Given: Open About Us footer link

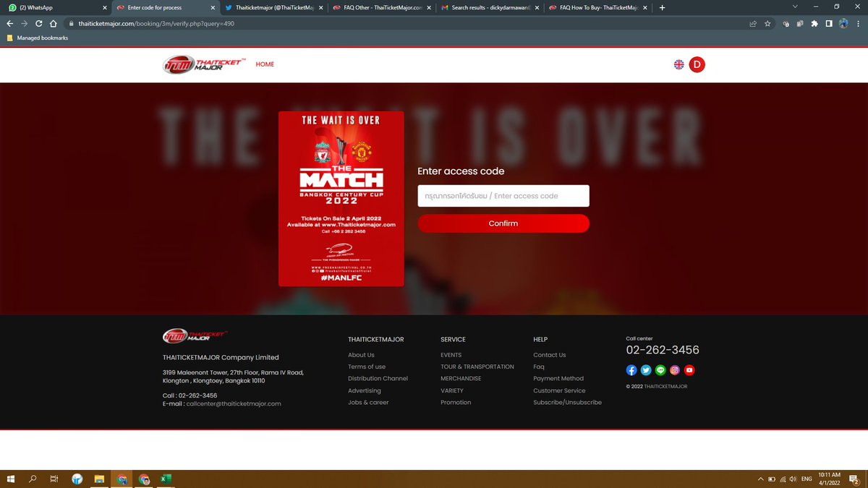Looking at the screenshot, I should coord(361,355).
